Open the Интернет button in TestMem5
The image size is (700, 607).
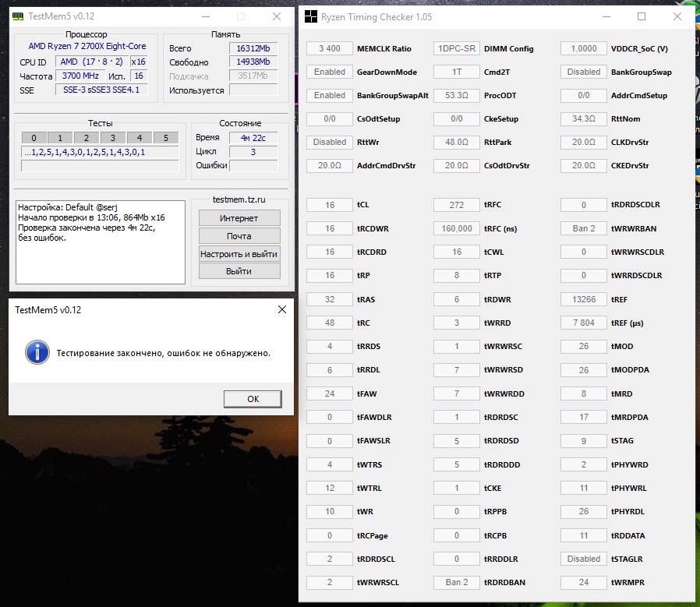tap(239, 218)
